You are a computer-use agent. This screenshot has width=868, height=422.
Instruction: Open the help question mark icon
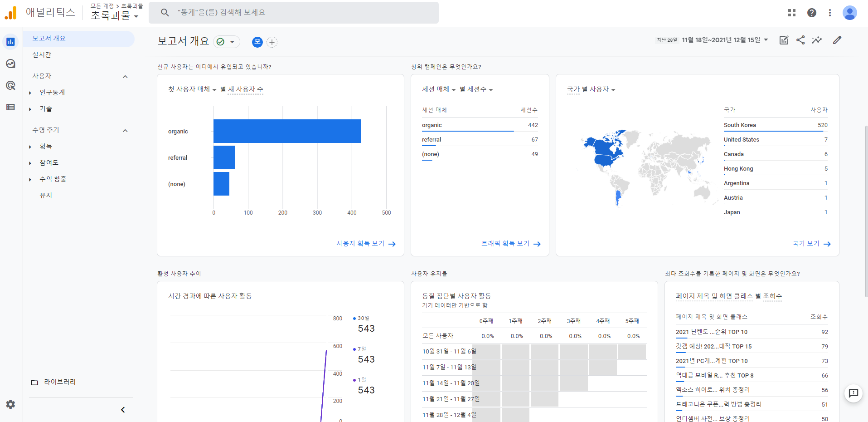812,13
